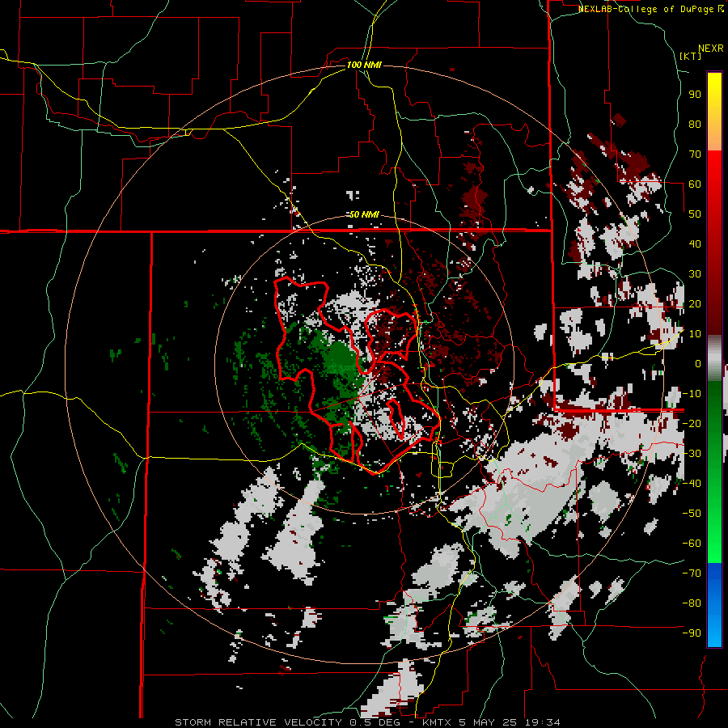This screenshot has width=728, height=728.
Task: Click the 70 value on velocity scale
Action: (x=695, y=154)
